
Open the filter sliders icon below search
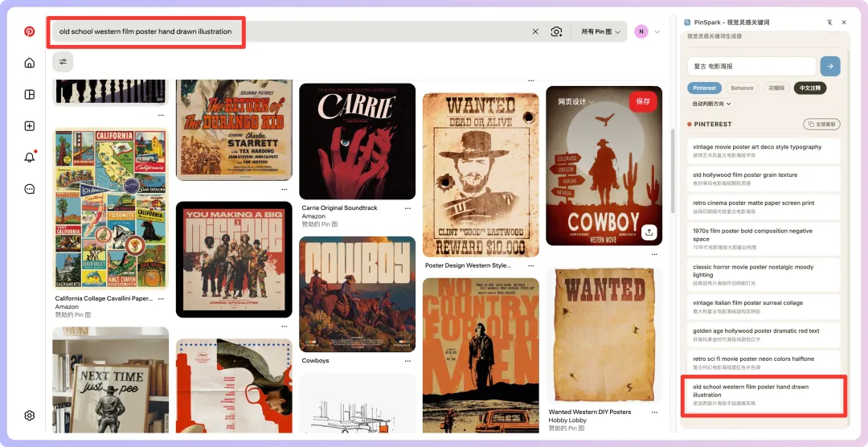[x=63, y=61]
